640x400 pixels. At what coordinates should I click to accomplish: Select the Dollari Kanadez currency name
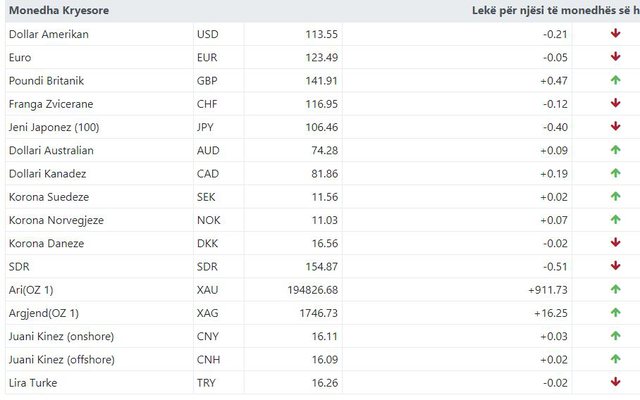coord(50,173)
